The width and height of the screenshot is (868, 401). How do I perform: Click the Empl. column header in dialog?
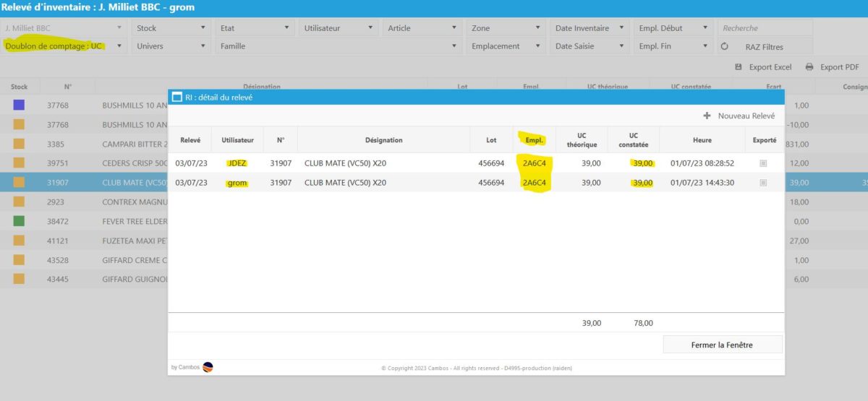535,140
